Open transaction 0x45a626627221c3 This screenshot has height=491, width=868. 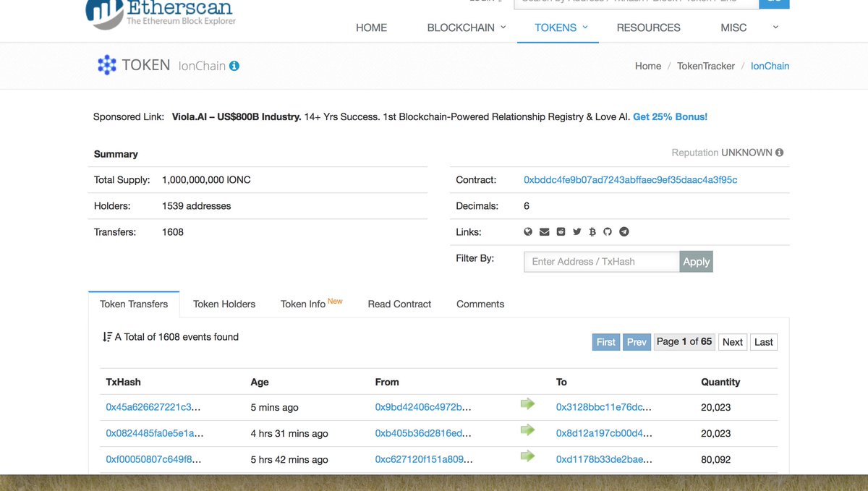pyautogui.click(x=153, y=407)
